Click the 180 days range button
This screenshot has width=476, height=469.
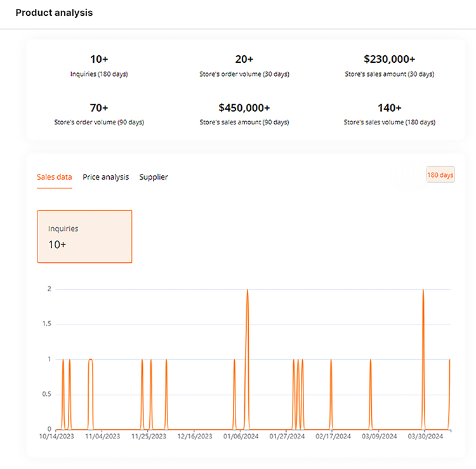[x=440, y=175]
